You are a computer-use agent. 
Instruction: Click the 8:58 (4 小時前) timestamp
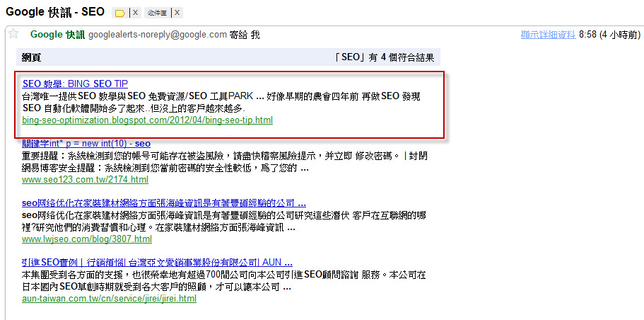pyautogui.click(x=609, y=35)
